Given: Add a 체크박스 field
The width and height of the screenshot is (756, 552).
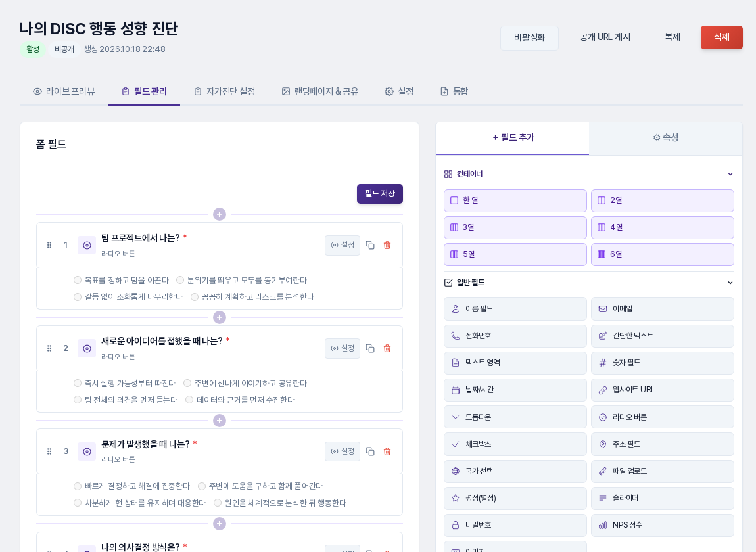Looking at the screenshot, I should pos(515,444).
